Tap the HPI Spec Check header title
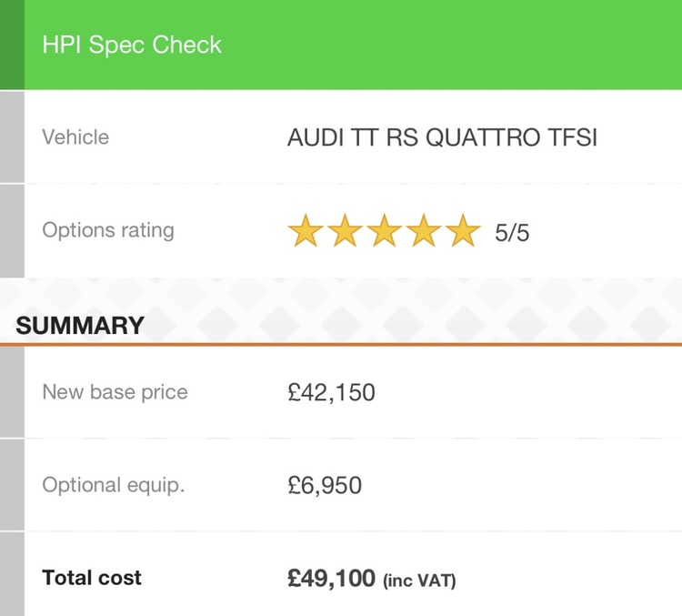The height and width of the screenshot is (616, 682). [x=132, y=45]
